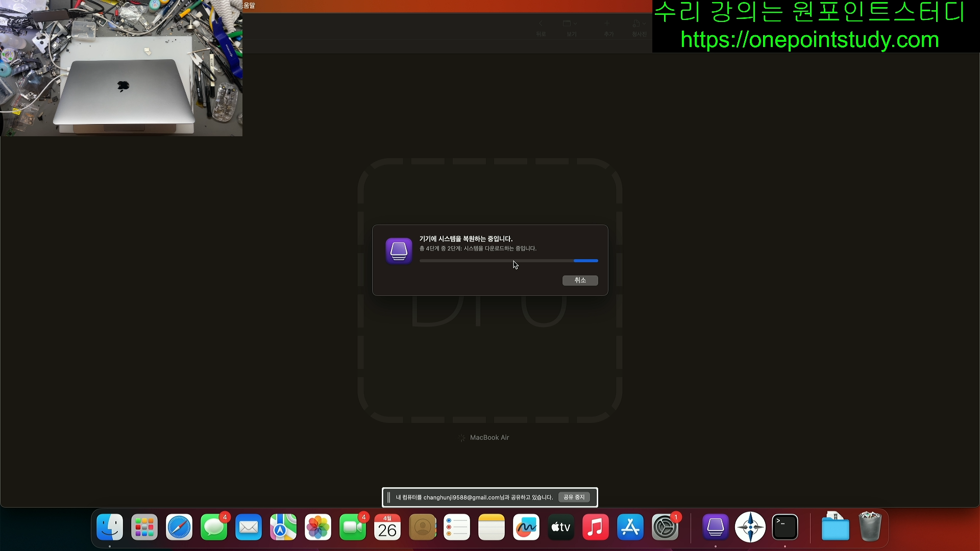The image size is (980, 551).
Task: Open Contacts app in the Dock
Action: pyautogui.click(x=422, y=527)
